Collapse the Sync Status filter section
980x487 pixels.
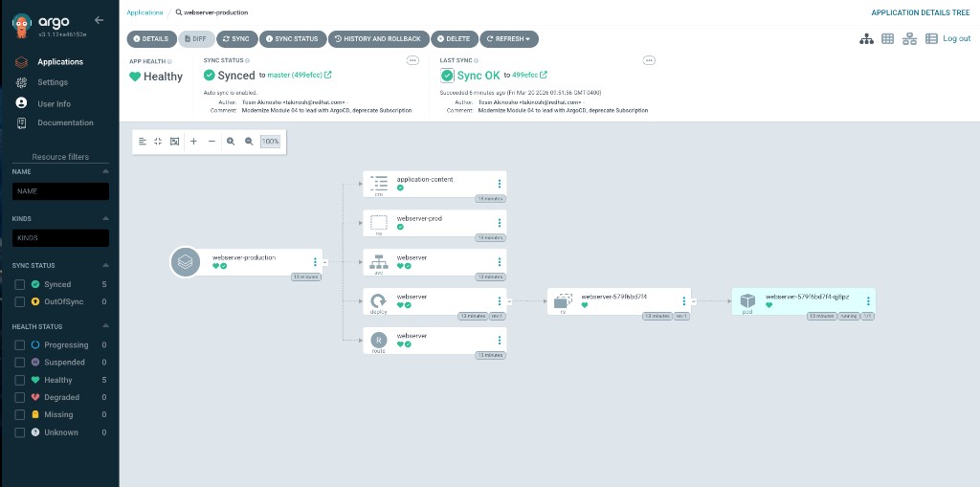click(105, 265)
